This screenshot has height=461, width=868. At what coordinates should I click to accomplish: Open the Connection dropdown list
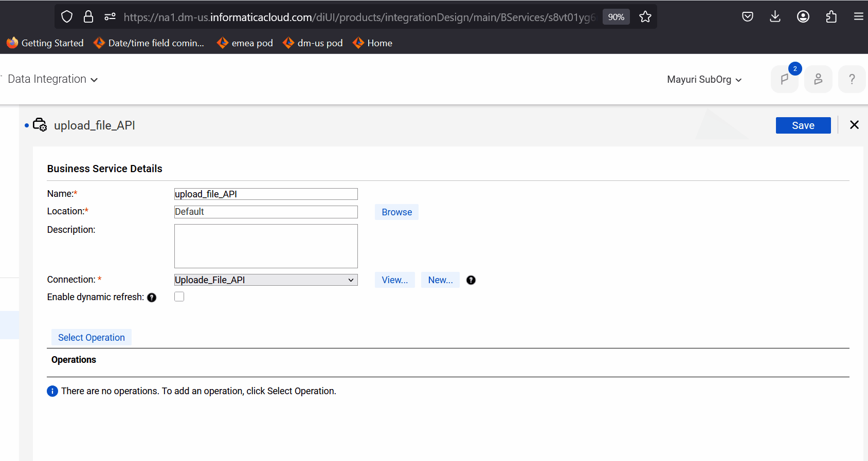[x=266, y=280]
